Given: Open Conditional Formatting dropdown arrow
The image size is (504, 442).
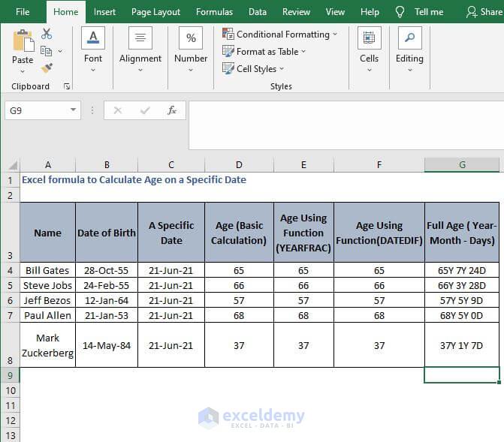Looking at the screenshot, I should click(335, 34).
